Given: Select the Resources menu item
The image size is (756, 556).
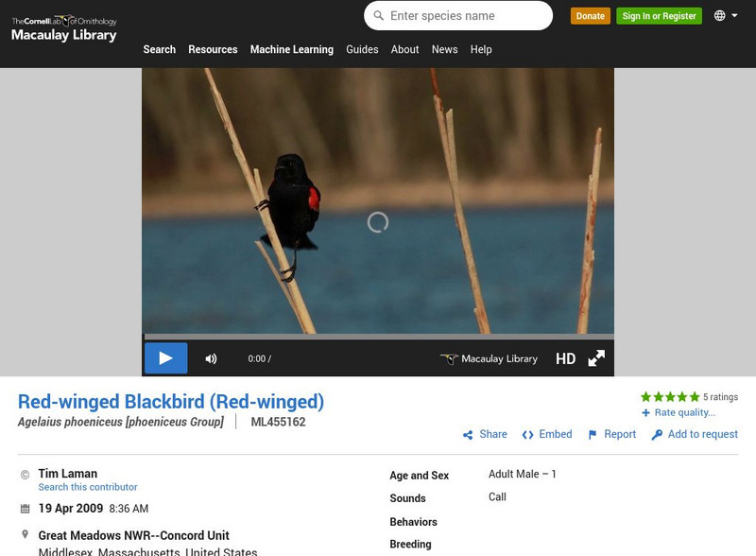Looking at the screenshot, I should 213,49.
